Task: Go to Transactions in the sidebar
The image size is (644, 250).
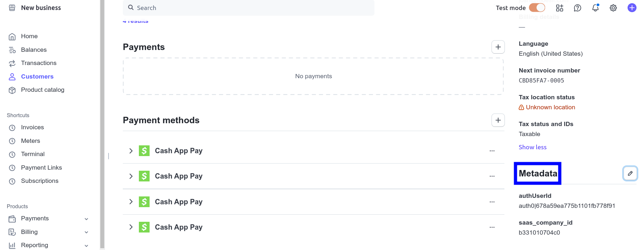Action: click(x=39, y=63)
